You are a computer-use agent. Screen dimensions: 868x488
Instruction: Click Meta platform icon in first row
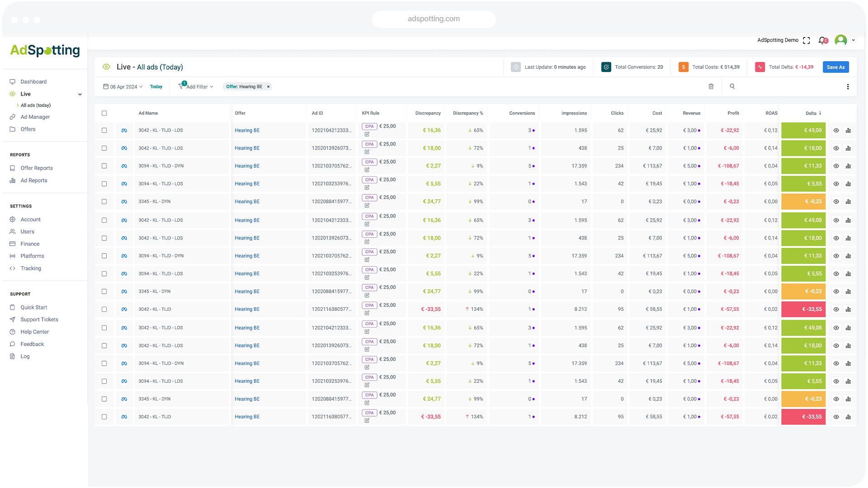[x=124, y=131]
